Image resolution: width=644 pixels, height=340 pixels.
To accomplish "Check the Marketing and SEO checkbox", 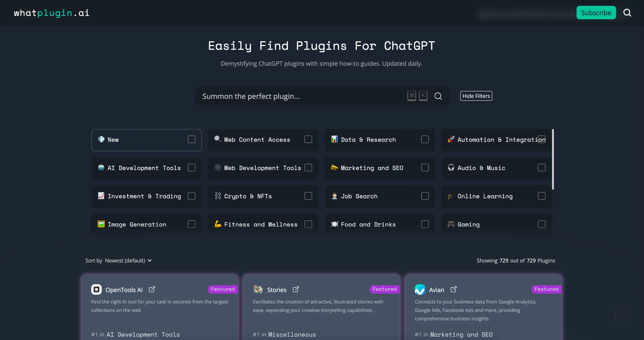I will (x=425, y=168).
